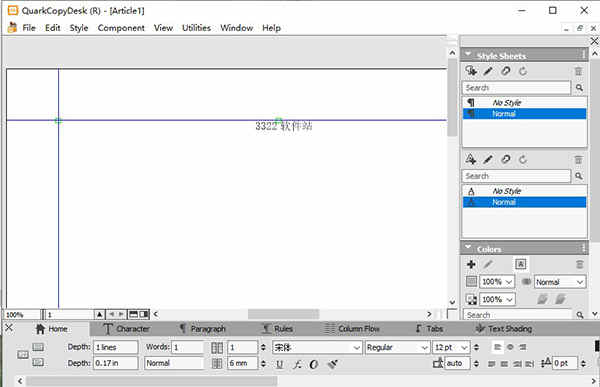Toggle the centered alignment button
The height and width of the screenshot is (387, 600).
tap(510, 347)
